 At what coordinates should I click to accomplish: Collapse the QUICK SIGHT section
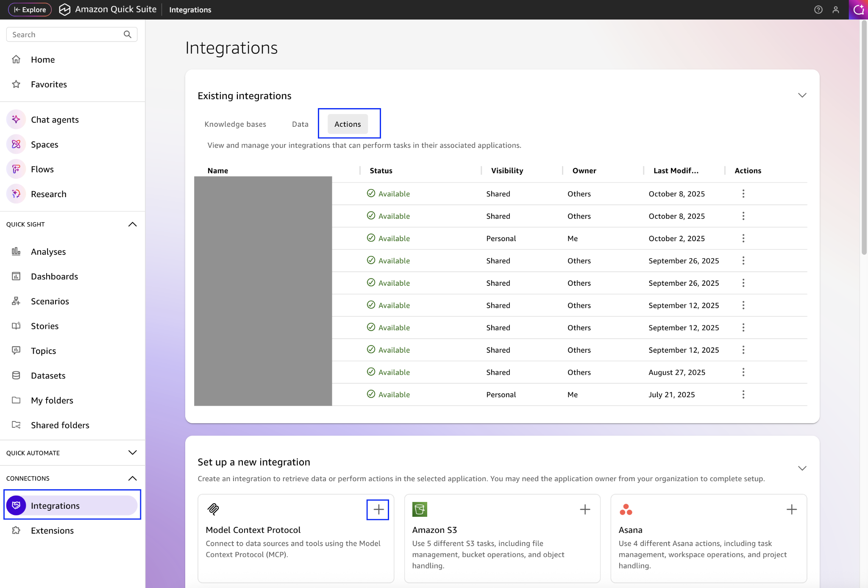(x=132, y=224)
